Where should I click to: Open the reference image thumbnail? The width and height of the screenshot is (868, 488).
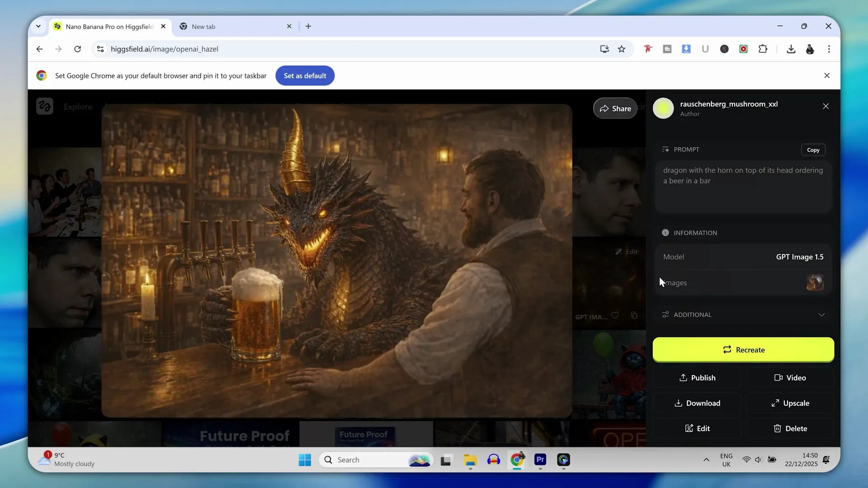pyautogui.click(x=815, y=283)
